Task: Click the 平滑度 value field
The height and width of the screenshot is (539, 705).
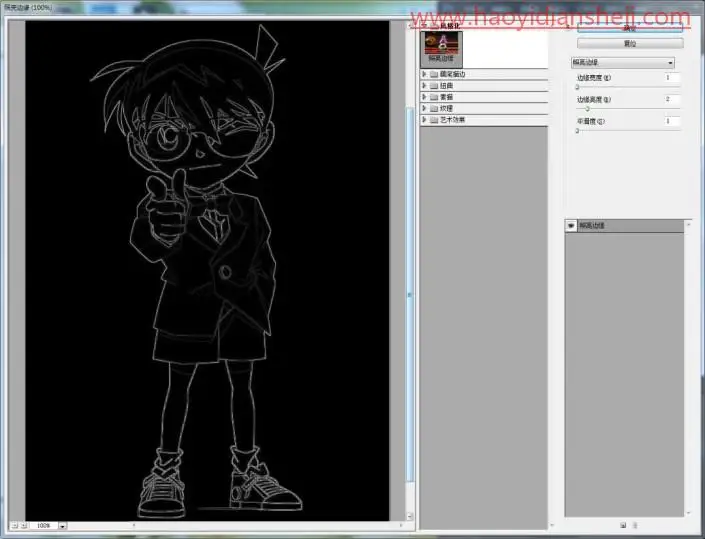Action: coord(672,121)
